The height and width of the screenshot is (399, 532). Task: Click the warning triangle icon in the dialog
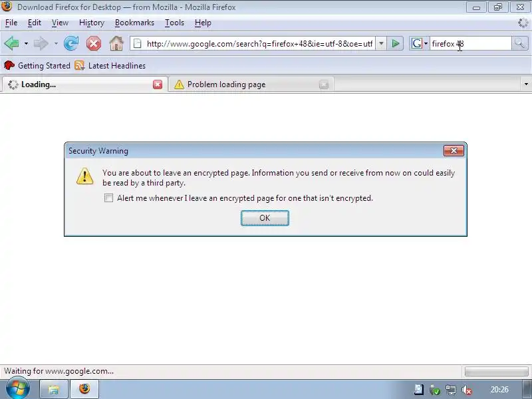pos(85,176)
